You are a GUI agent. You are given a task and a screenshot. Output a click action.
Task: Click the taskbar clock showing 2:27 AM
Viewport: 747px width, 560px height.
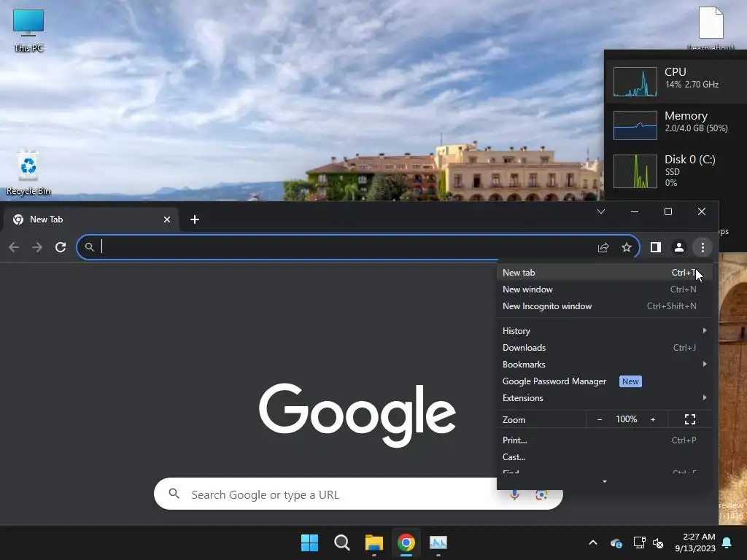pyautogui.click(x=695, y=542)
